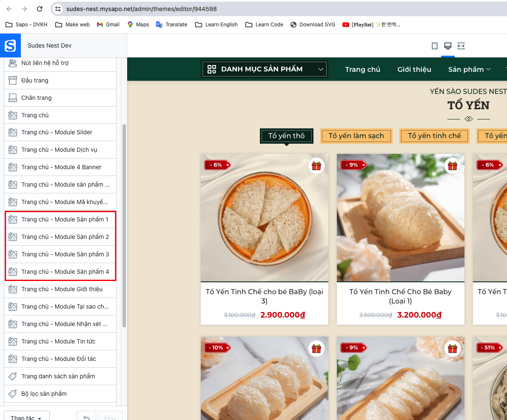507x420 pixels.
Task: Click icon beside Trang danh sách sản phẩm
Action: [13, 376]
